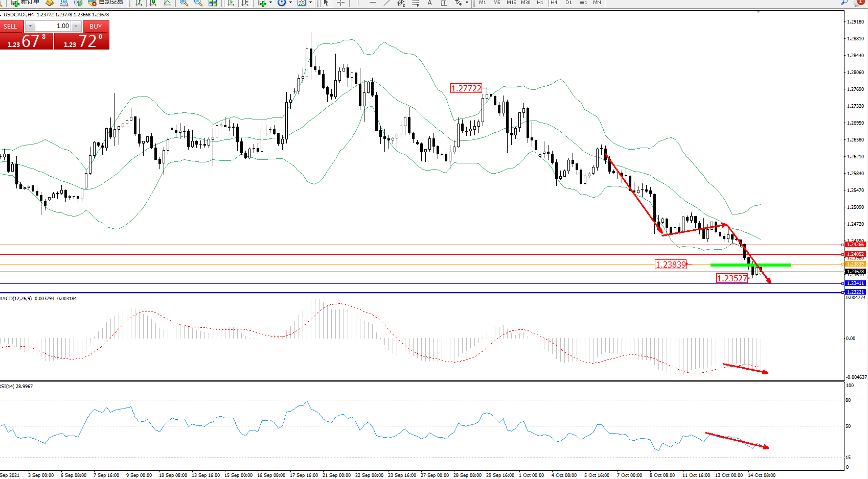Toggle the H4 timeframe button

coord(554,3)
